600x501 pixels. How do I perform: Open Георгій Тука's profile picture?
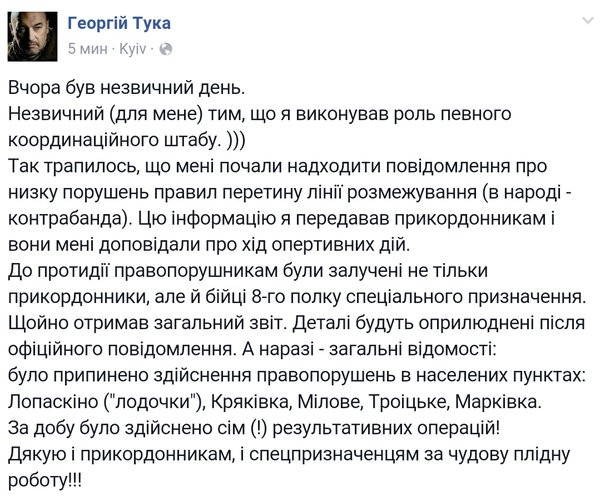coord(33,36)
